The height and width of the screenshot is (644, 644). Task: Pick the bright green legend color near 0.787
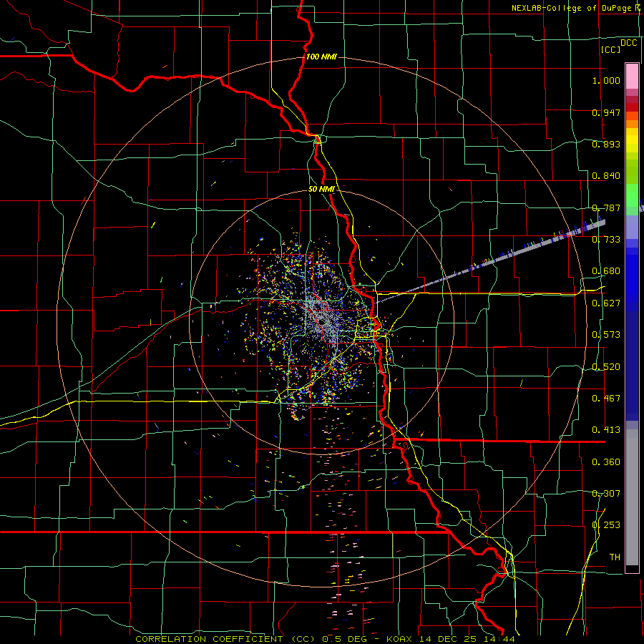pyautogui.click(x=632, y=195)
